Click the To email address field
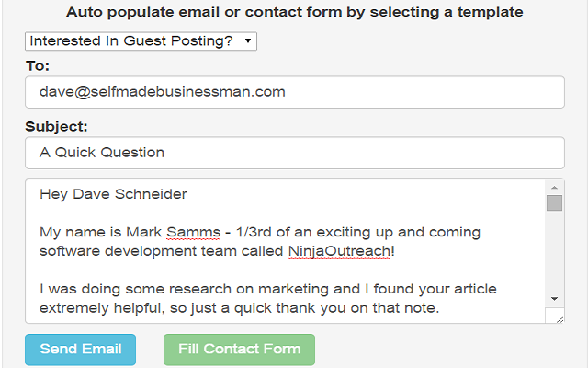 tap(294, 92)
